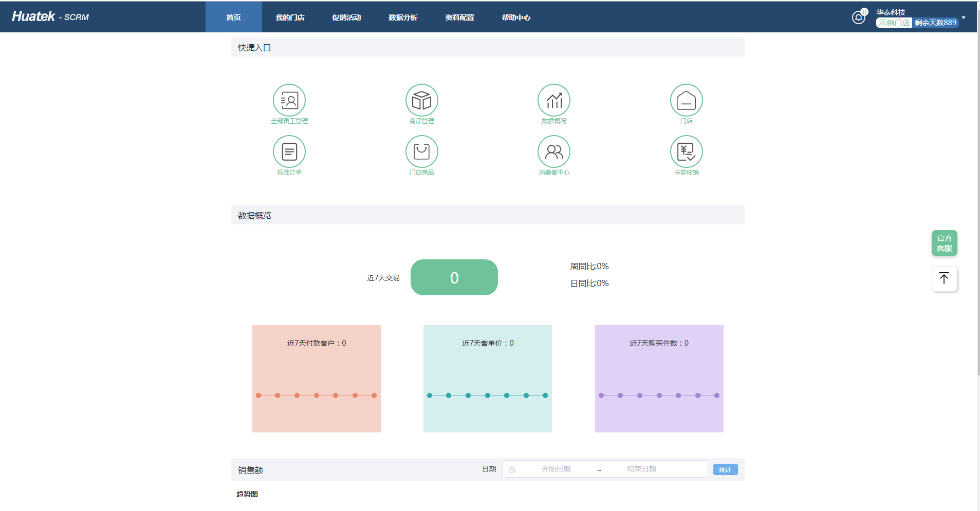980x511 pixels.
Task: Open the 数据分析 menu
Action: tap(403, 17)
